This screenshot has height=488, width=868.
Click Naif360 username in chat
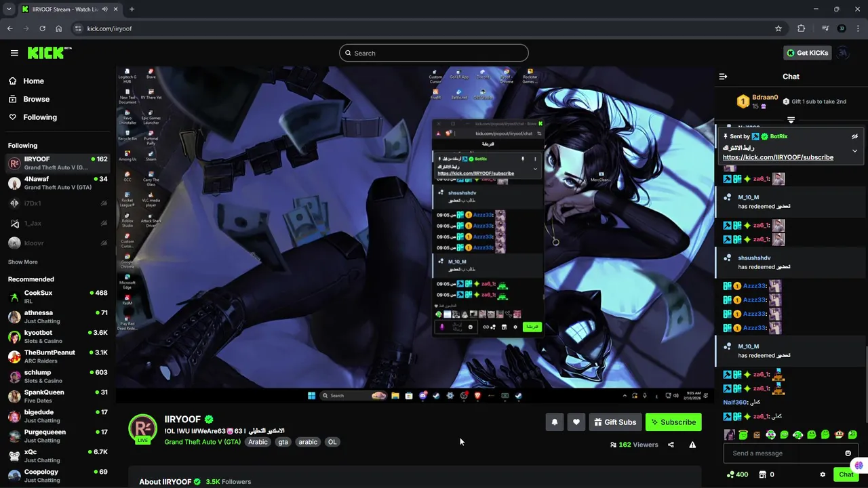click(x=735, y=402)
